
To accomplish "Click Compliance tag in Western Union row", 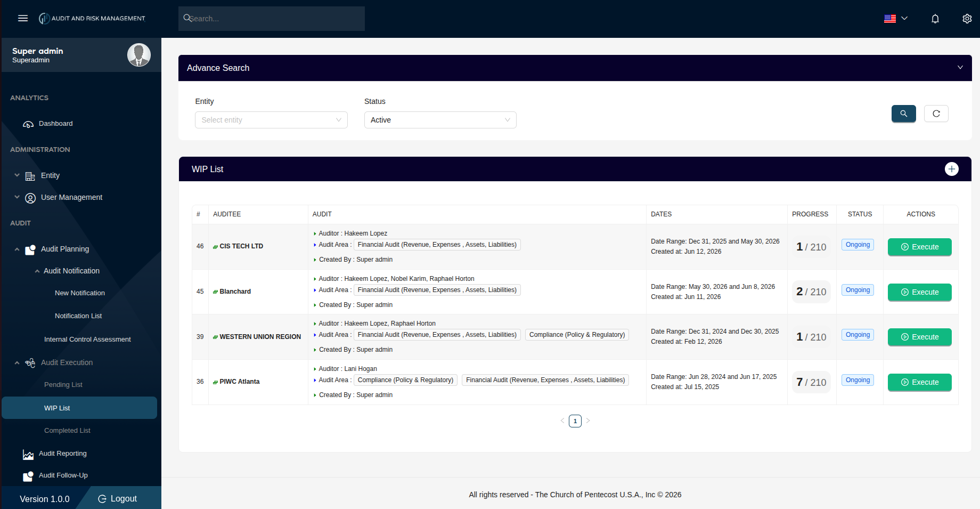I will click(577, 335).
